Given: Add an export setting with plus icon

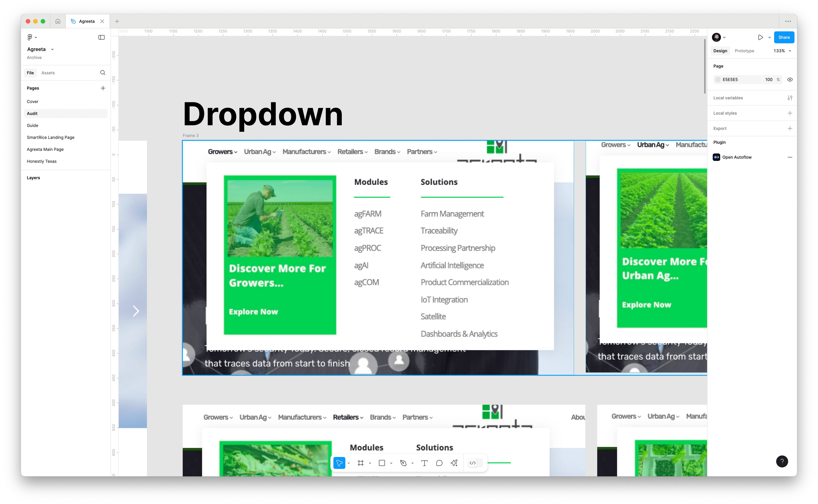Looking at the screenshot, I should (790, 128).
